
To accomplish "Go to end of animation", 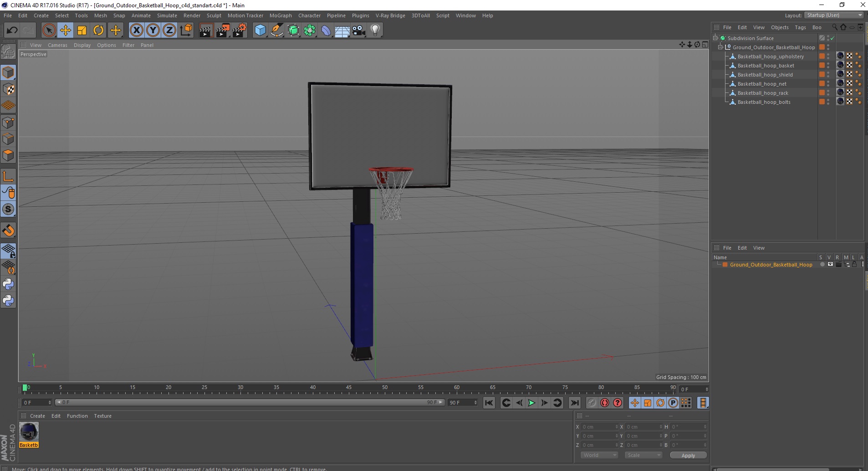I will click(575, 403).
